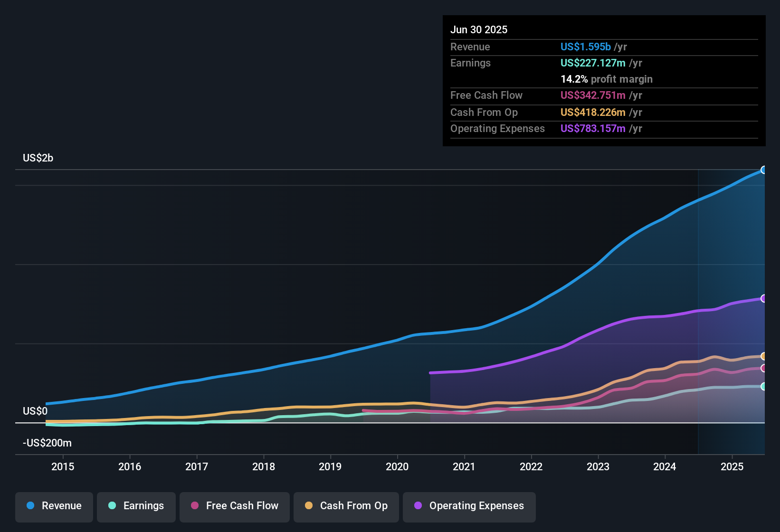Click the 2020 label on the time axis
The width and height of the screenshot is (780, 532).
[397, 466]
